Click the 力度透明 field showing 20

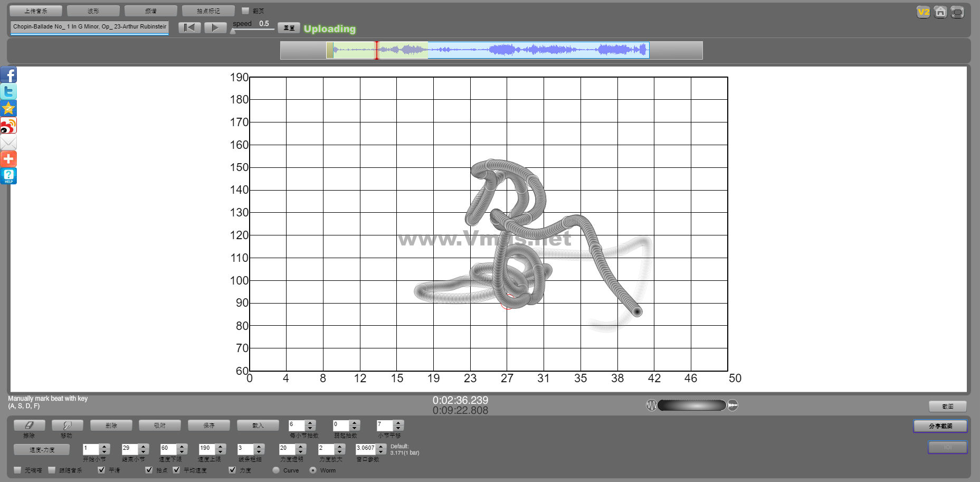pos(287,449)
